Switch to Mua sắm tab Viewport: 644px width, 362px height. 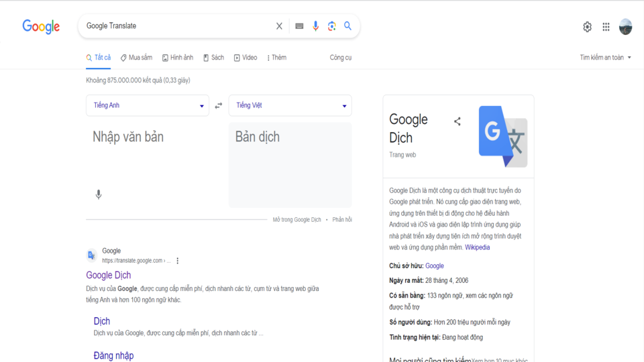[x=136, y=58]
